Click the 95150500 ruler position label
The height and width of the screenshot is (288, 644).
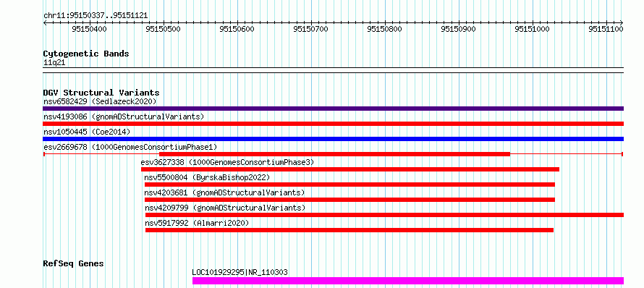[x=163, y=29]
